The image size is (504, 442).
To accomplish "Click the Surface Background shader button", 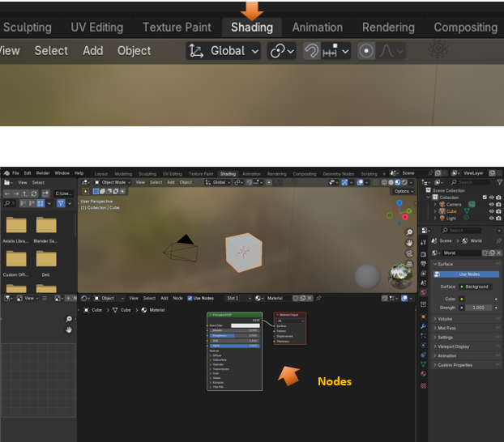I will click(x=476, y=287).
